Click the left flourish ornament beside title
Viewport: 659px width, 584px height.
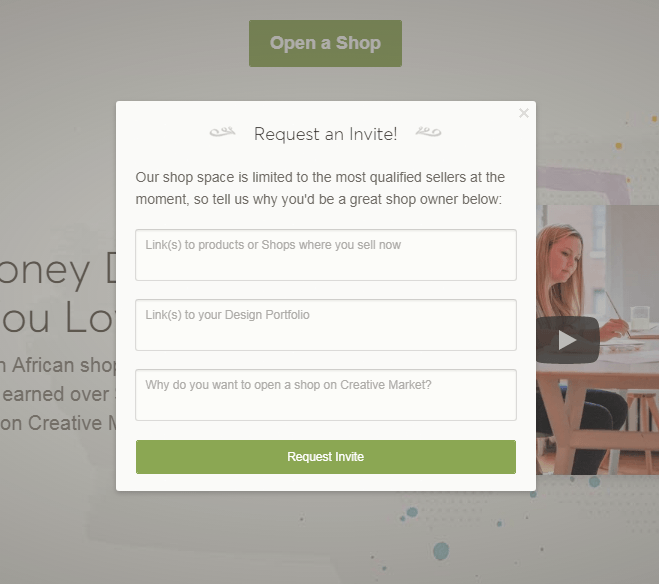click(222, 132)
